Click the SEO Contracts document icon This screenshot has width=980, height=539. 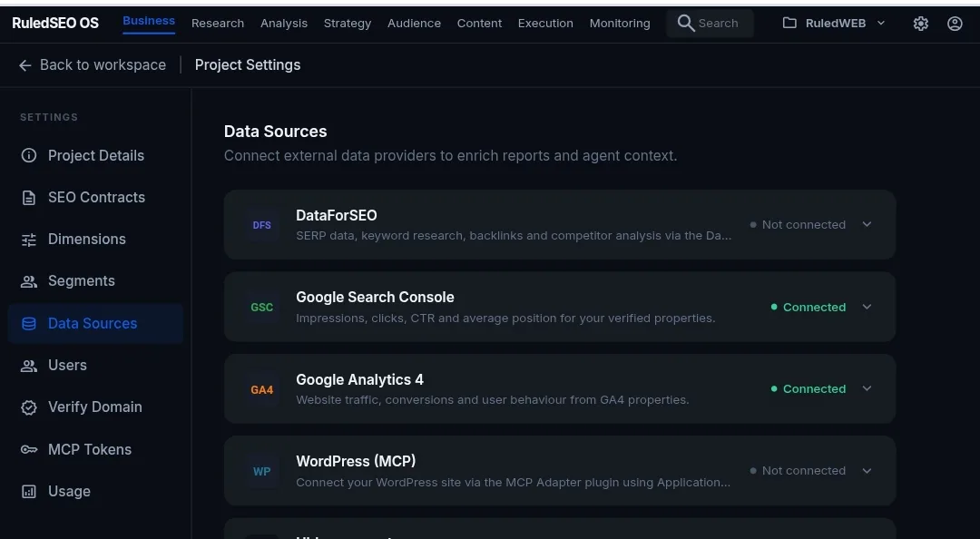pos(29,198)
